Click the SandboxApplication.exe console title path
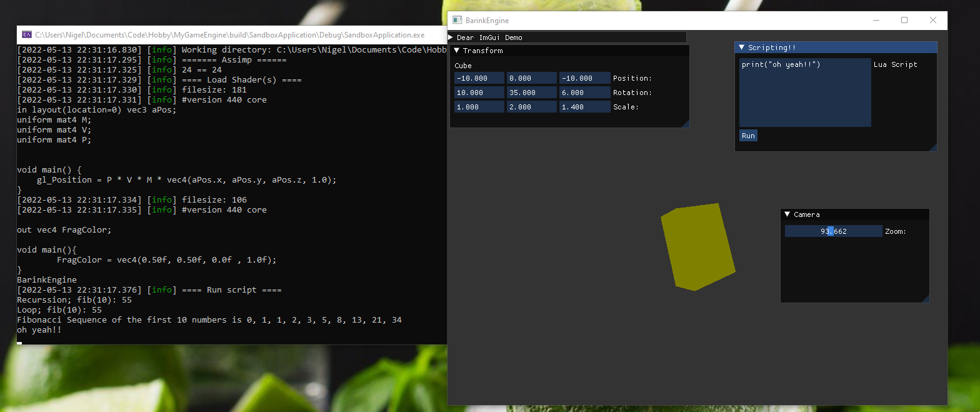 [x=229, y=35]
